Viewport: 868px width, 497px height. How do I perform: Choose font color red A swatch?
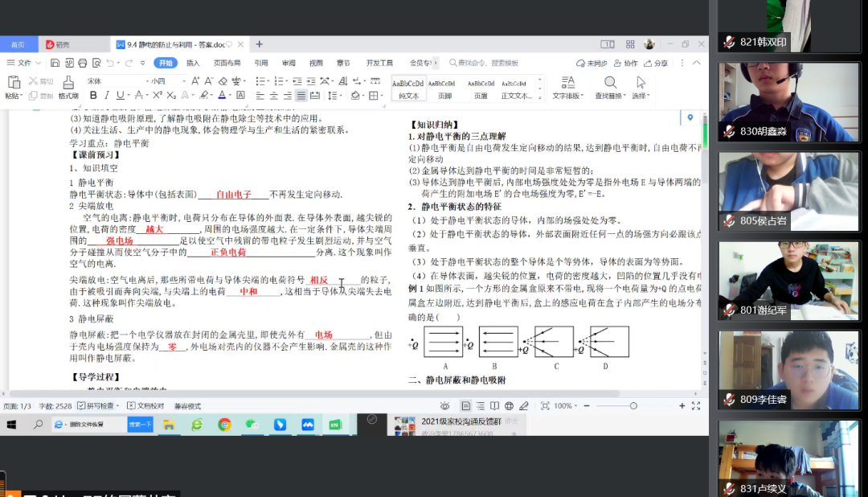[x=222, y=96]
